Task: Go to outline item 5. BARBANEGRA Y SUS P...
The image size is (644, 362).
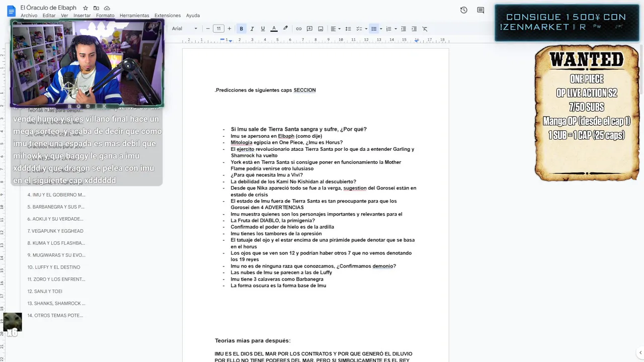Action: pyautogui.click(x=56, y=207)
